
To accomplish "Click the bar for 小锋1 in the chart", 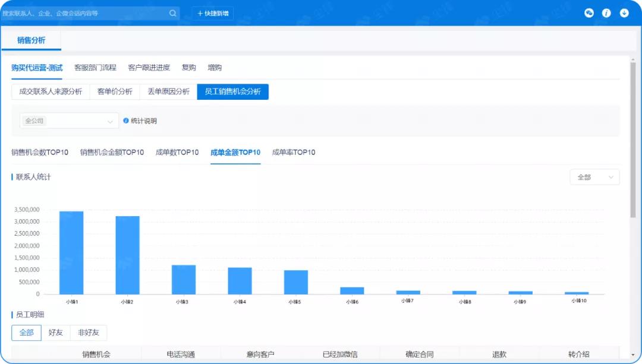I will (x=70, y=252).
